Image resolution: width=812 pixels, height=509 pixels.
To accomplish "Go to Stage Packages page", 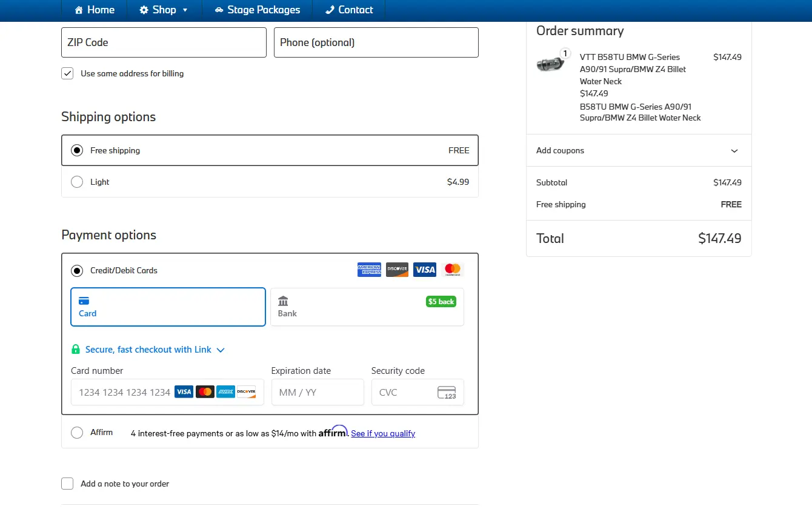I will tap(257, 10).
